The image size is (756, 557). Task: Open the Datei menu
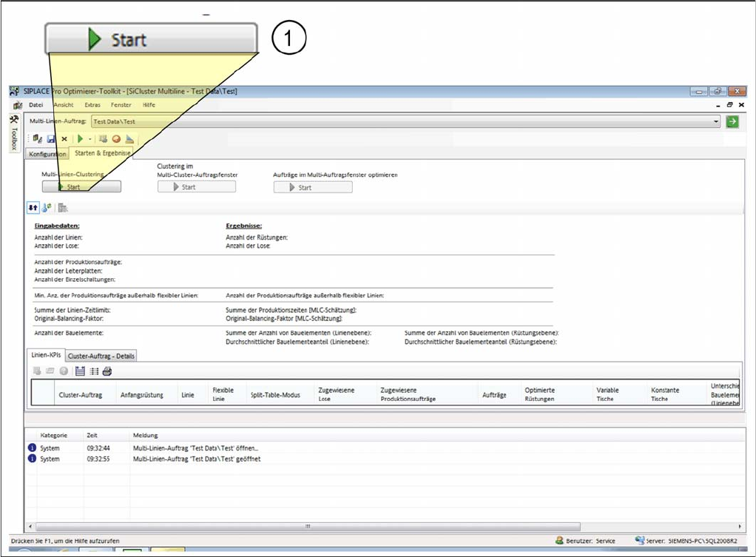coord(36,105)
